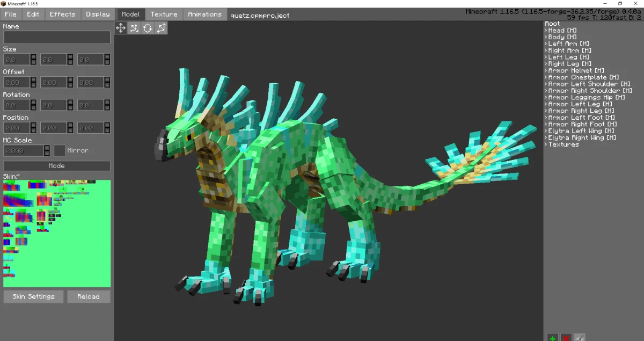Click the third Size value field
Screen dimensions: 644x341
click(x=91, y=60)
